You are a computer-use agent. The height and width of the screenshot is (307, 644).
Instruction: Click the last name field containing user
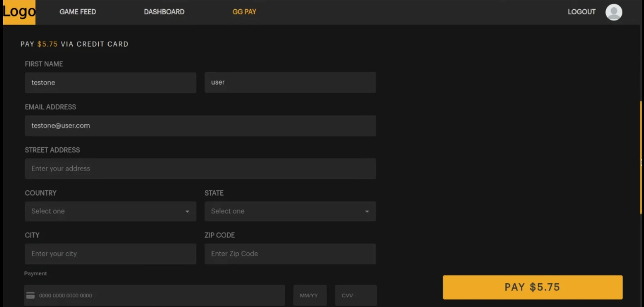point(290,83)
